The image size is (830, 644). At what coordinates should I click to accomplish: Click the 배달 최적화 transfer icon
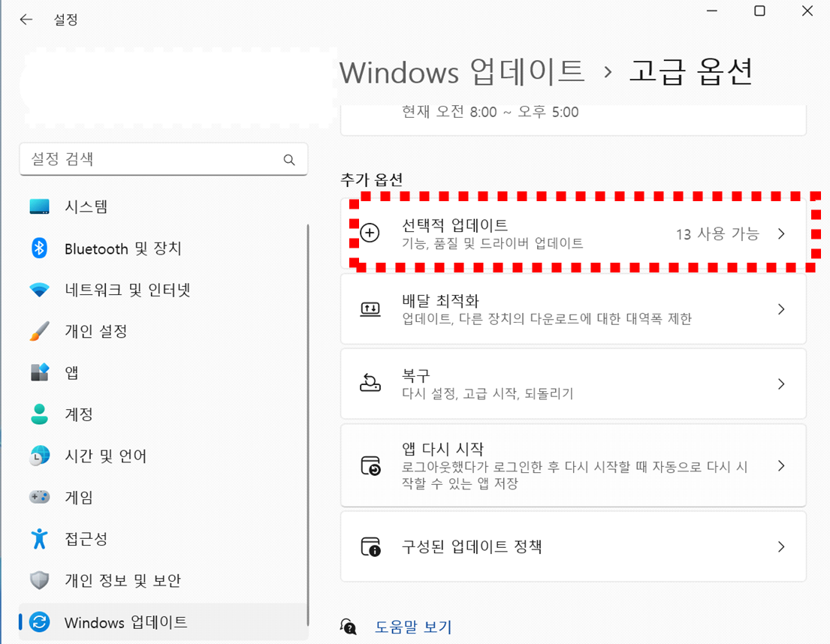[370, 309]
